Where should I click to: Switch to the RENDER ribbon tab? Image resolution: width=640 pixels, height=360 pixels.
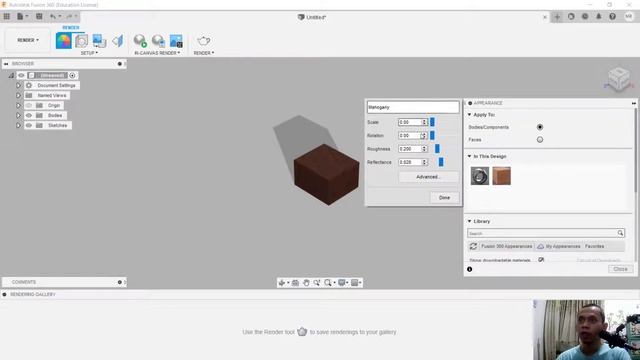(71, 27)
